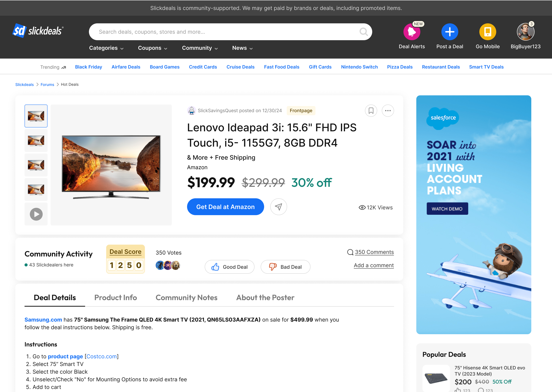Switch to the Community Notes tab
This screenshot has width=552, height=392.
pyautogui.click(x=186, y=298)
